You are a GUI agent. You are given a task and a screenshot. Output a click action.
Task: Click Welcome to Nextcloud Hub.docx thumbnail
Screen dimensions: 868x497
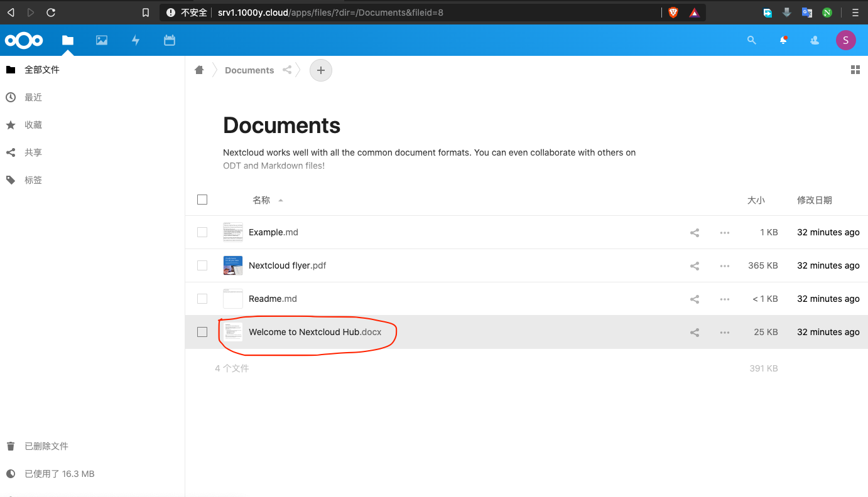[x=233, y=332]
